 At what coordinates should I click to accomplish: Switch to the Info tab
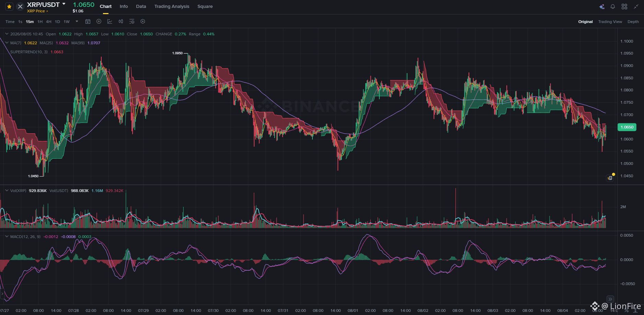tap(124, 7)
